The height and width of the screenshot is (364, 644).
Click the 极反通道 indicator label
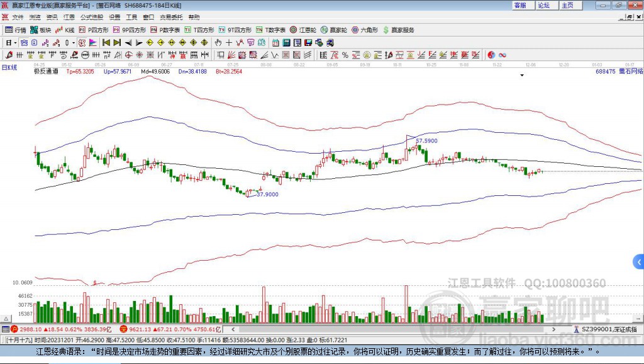[46, 71]
